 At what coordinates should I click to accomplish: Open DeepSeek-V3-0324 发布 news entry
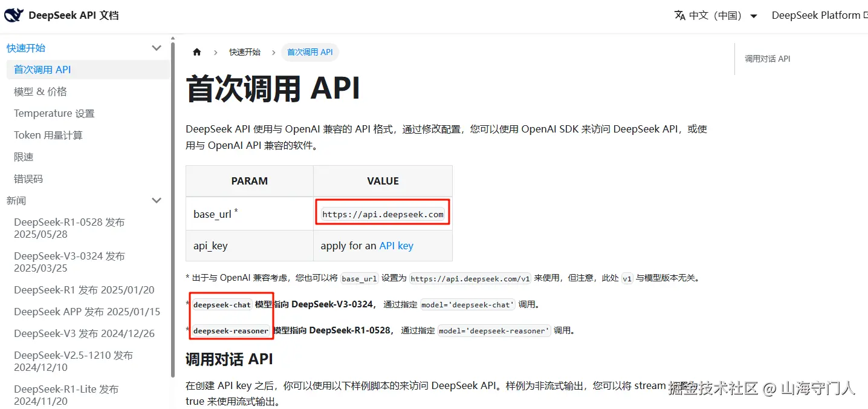click(x=88, y=262)
